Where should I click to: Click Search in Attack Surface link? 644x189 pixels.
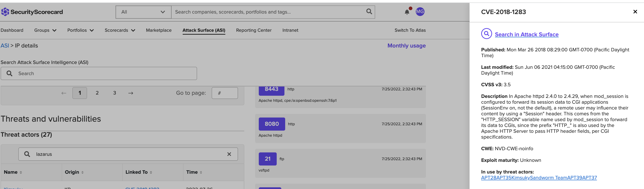tap(526, 34)
